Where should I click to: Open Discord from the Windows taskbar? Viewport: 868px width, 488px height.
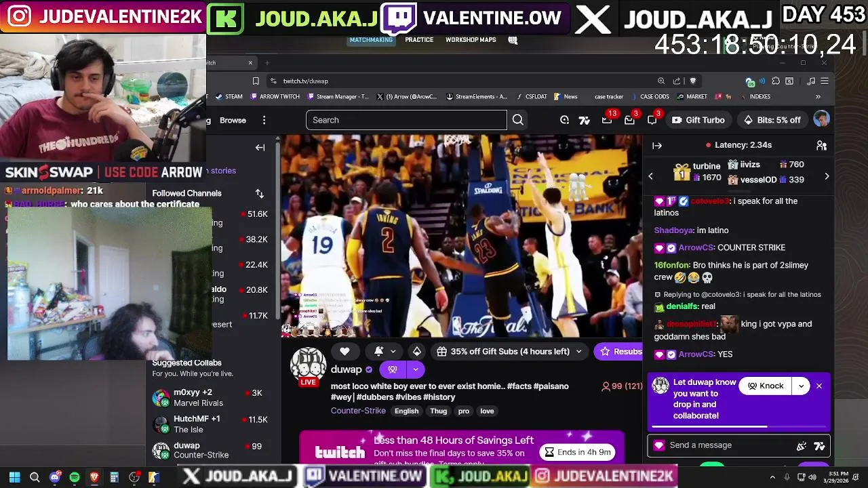tap(55, 477)
